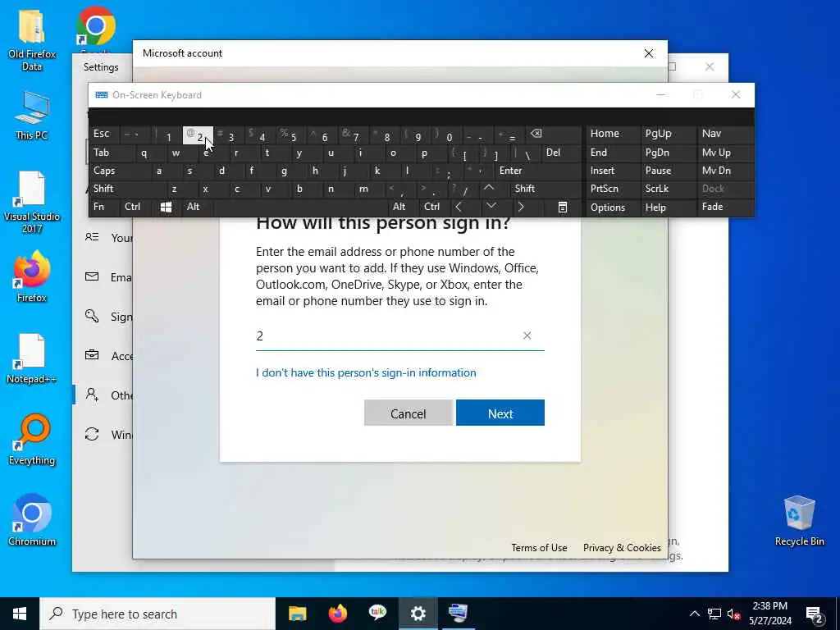Open the notification center icon
The width and height of the screenshot is (840, 630).
coord(815,614)
